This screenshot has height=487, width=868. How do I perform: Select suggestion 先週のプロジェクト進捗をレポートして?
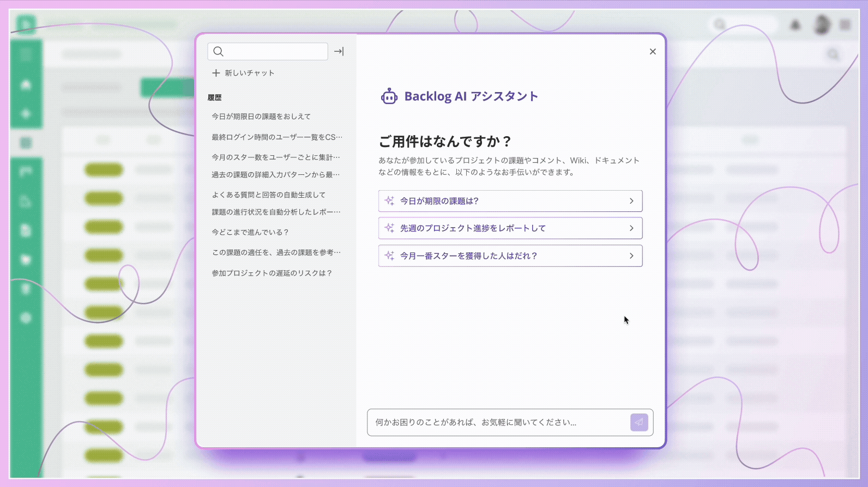point(510,228)
